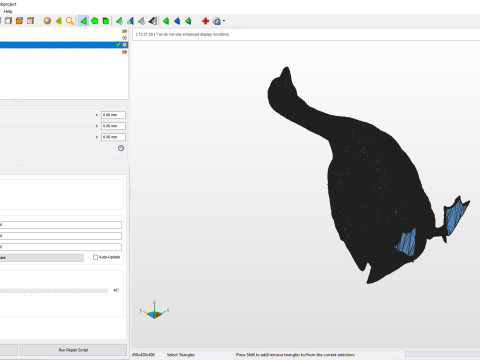The height and width of the screenshot is (360, 480).
Task: Click the first 0.00 mm input field
Action: (x=113, y=115)
